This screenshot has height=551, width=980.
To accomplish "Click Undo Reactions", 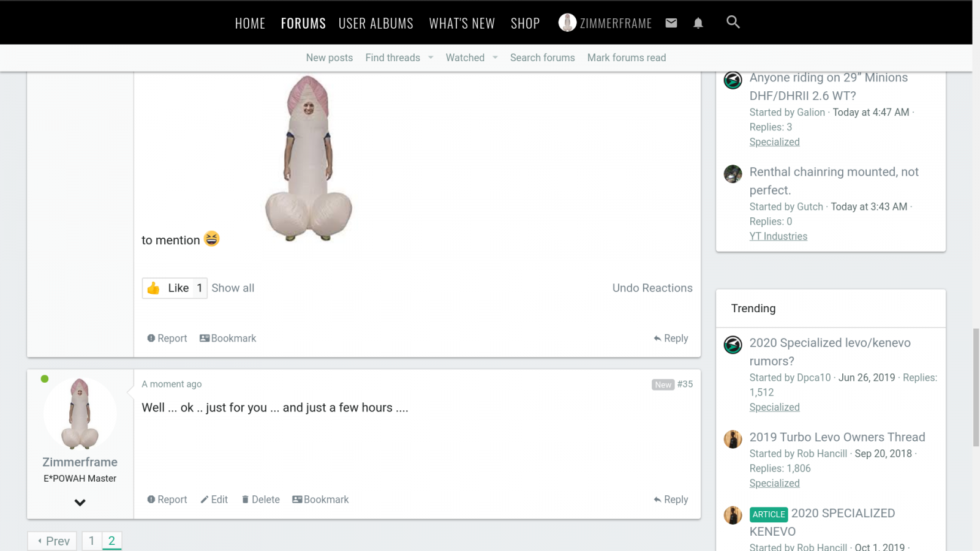I will [x=652, y=288].
